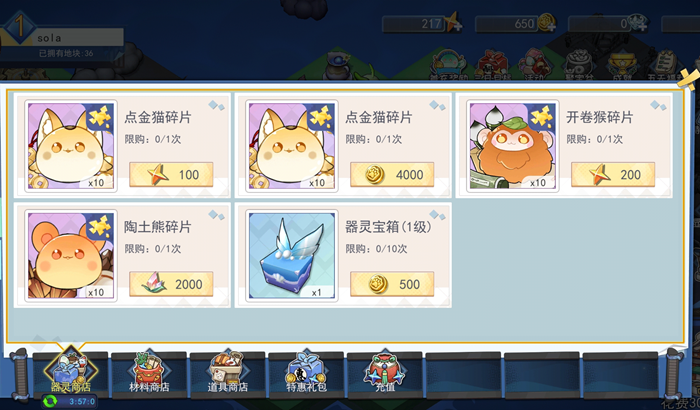Purchase 开卷猴碎片 for 200 stars
Viewport: 700px width, 410px height.
coord(613,175)
